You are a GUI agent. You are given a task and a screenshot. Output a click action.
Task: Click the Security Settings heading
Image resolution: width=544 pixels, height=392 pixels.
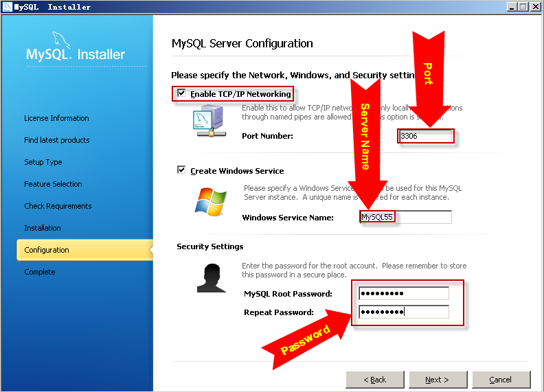coord(210,246)
